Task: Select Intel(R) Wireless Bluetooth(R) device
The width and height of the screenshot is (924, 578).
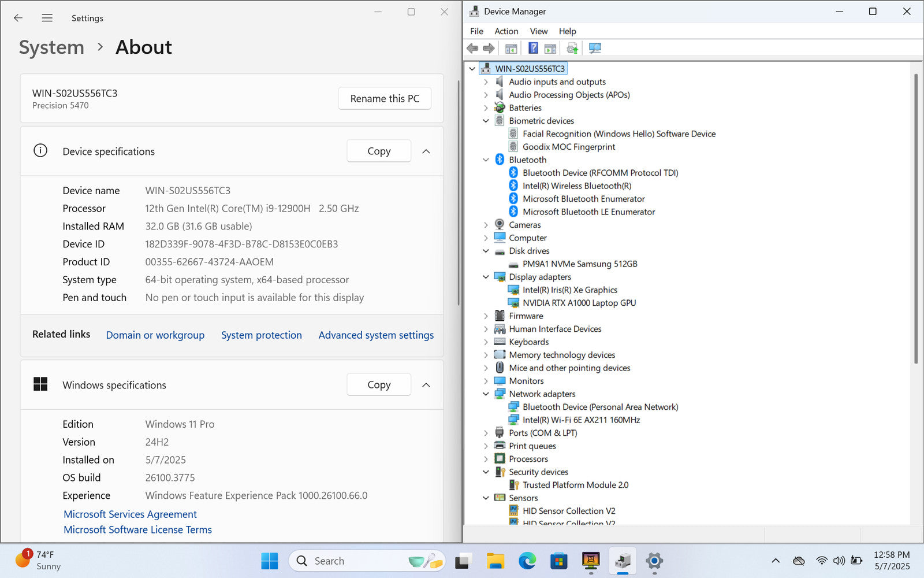Action: 576,186
